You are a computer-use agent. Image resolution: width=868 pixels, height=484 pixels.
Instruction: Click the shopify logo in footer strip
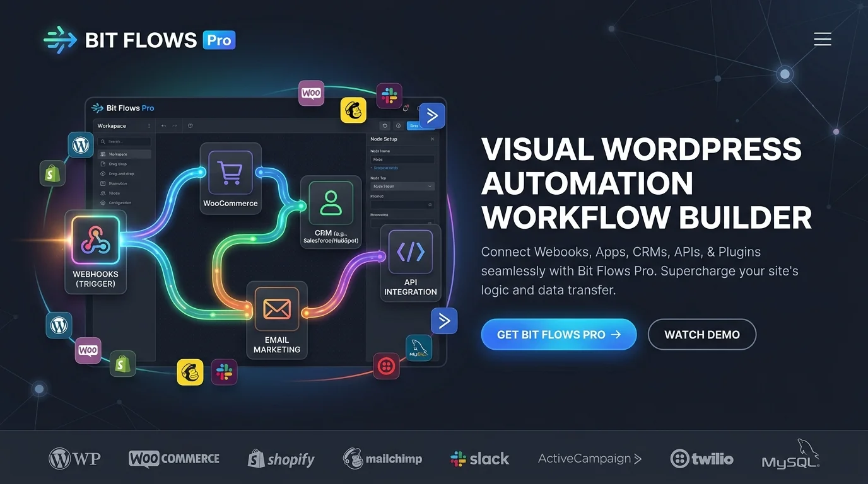[x=281, y=459]
